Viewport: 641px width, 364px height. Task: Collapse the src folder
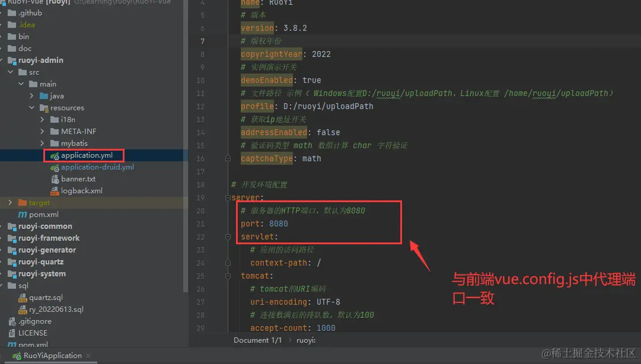pos(10,72)
